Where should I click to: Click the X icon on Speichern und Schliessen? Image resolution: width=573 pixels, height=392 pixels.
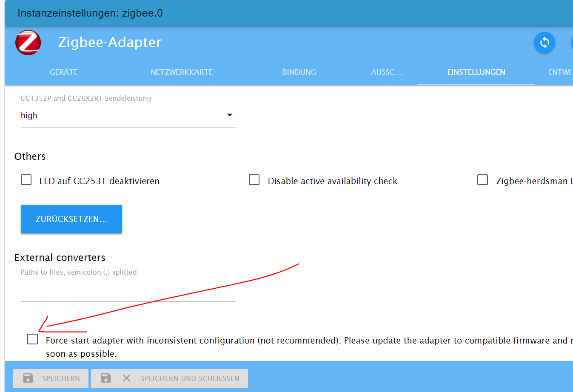[x=126, y=378]
